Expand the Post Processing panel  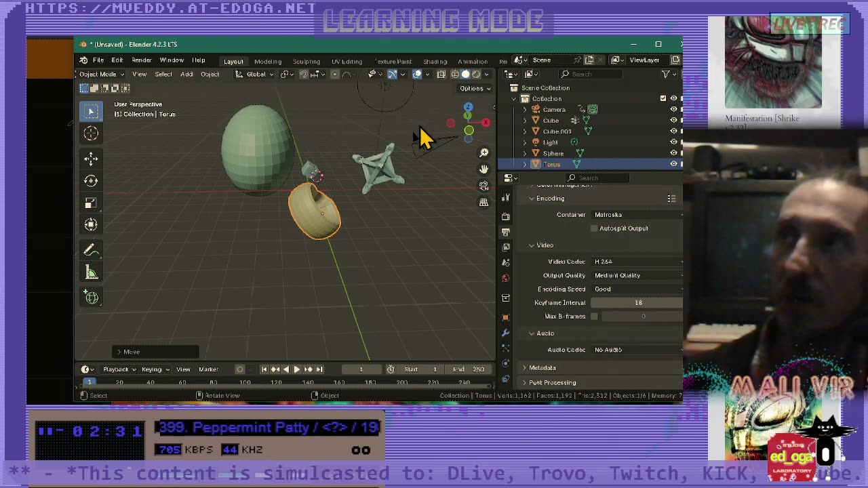coord(553,383)
